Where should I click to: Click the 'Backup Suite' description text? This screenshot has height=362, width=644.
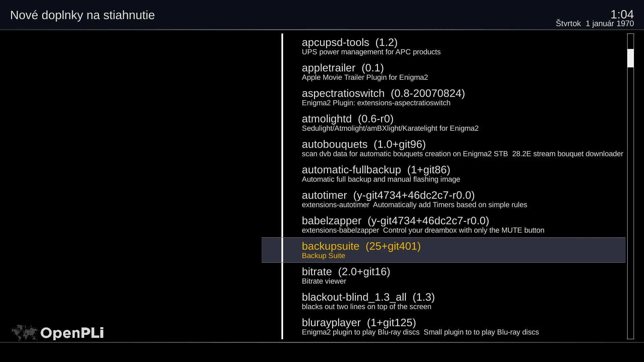[323, 256]
